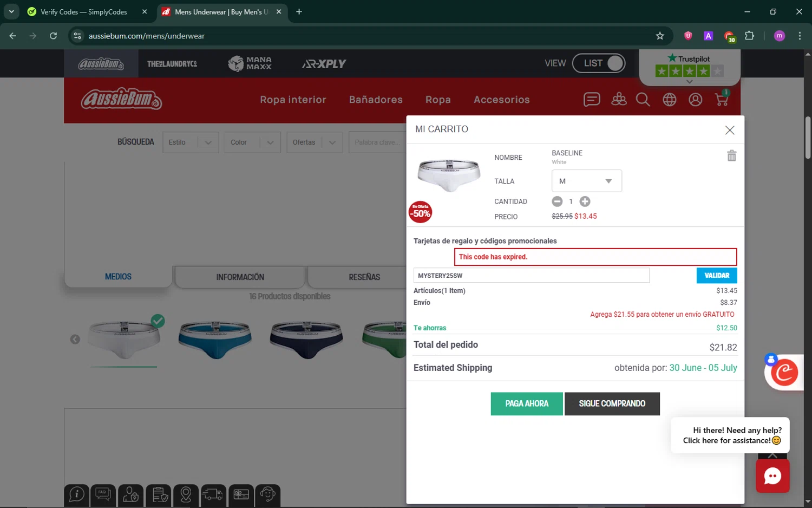This screenshot has height=508, width=812.
Task: Open the user account icon
Action: tap(696, 100)
